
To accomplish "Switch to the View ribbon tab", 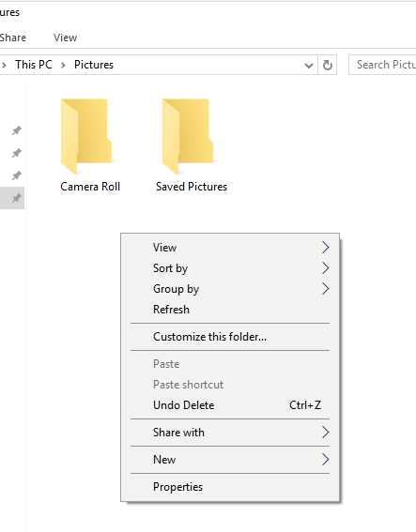I will (65, 38).
